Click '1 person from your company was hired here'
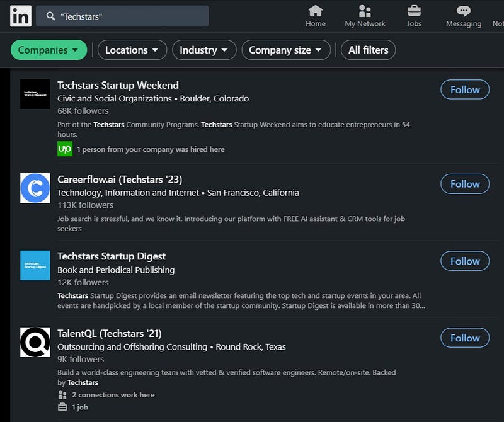Image resolution: width=504 pixels, height=422 pixels. pyautogui.click(x=151, y=149)
